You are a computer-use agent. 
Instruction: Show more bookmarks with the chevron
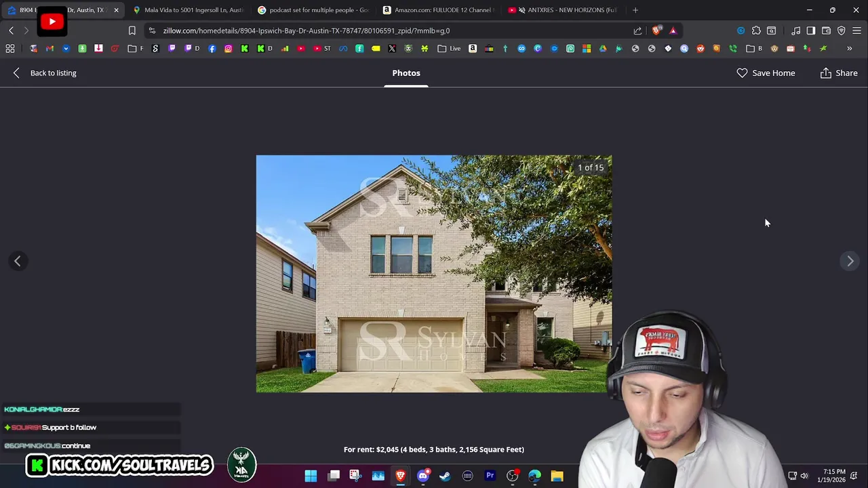(x=849, y=49)
